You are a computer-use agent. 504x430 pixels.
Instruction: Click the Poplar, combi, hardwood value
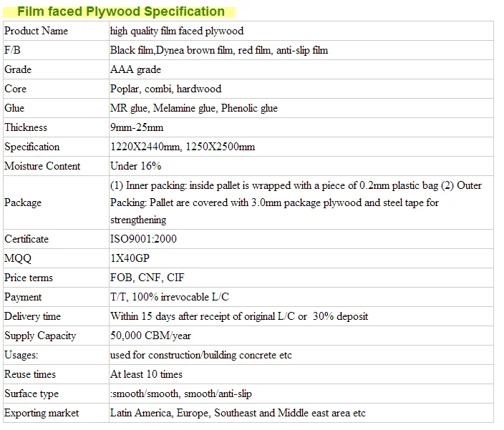pyautogui.click(x=165, y=89)
